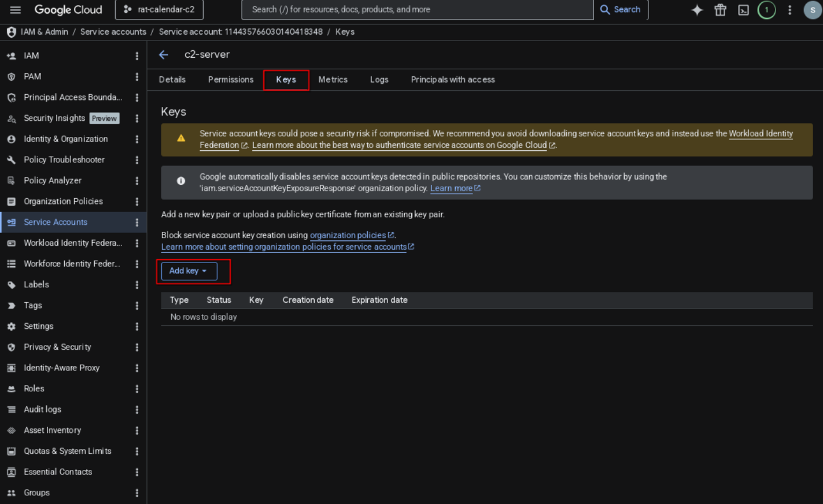Click the Service accounts breadcrumb
The image size is (823, 504).
coord(113,32)
